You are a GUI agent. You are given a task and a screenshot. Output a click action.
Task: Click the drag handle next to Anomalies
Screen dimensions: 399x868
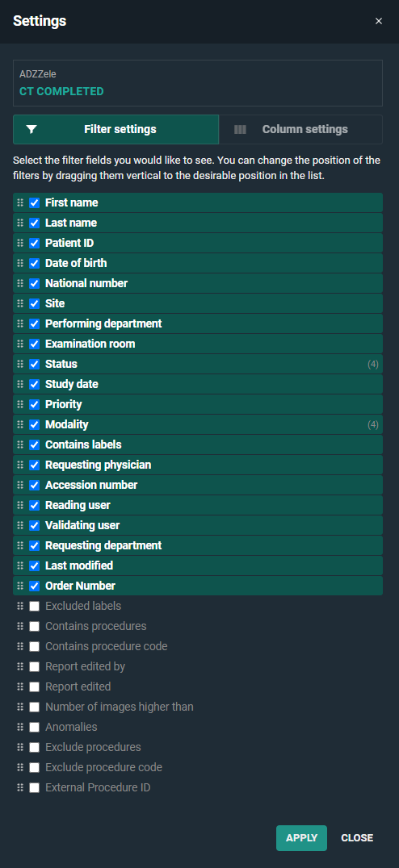click(20, 727)
